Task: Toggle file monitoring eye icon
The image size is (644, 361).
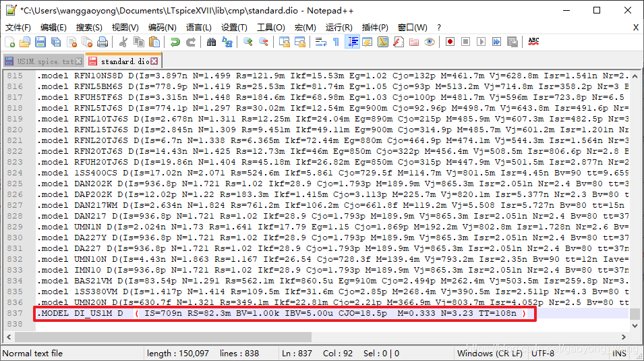Action: tap(430, 42)
